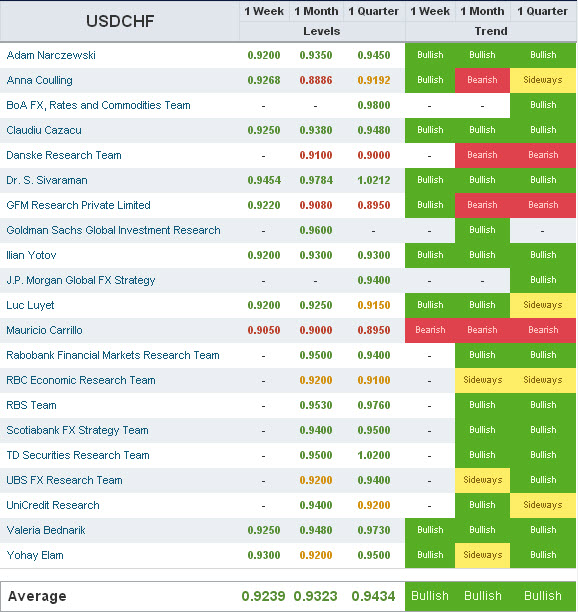Viewport: 578px width, 612px height.
Task: Select the average 0.9239 week level
Action: point(263,596)
